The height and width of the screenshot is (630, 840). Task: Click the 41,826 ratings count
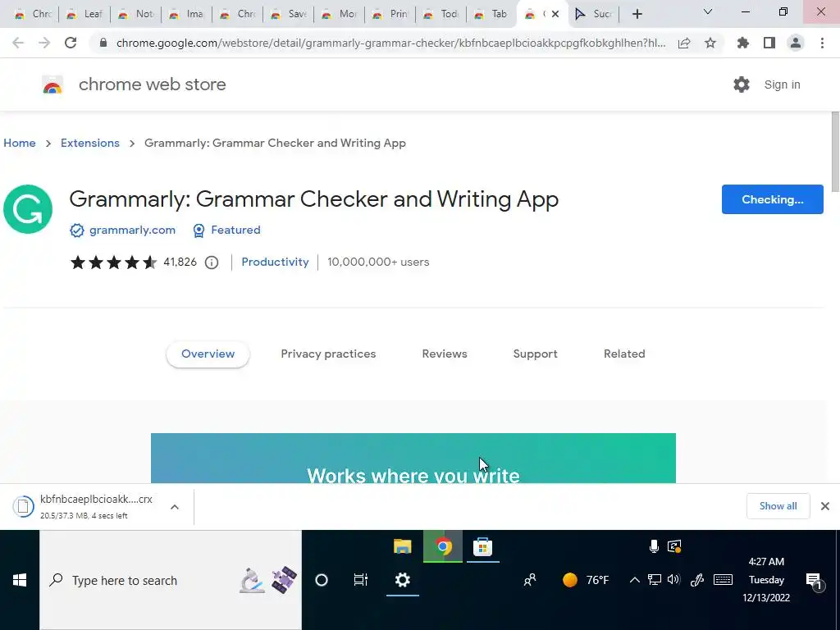pos(180,262)
